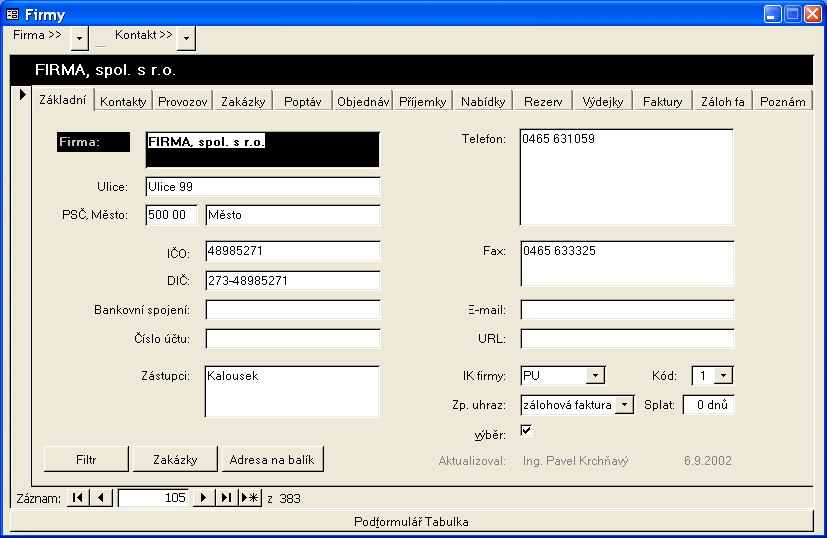Jump to last record button

coord(227,498)
